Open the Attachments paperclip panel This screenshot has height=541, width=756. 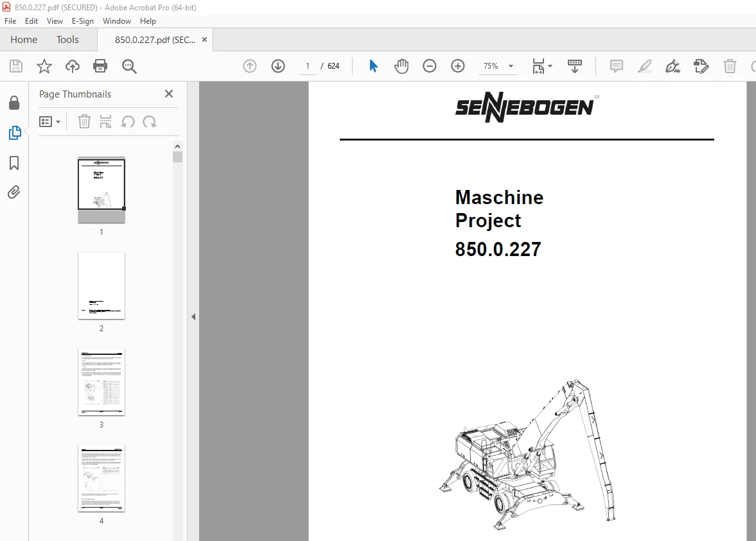click(x=14, y=193)
